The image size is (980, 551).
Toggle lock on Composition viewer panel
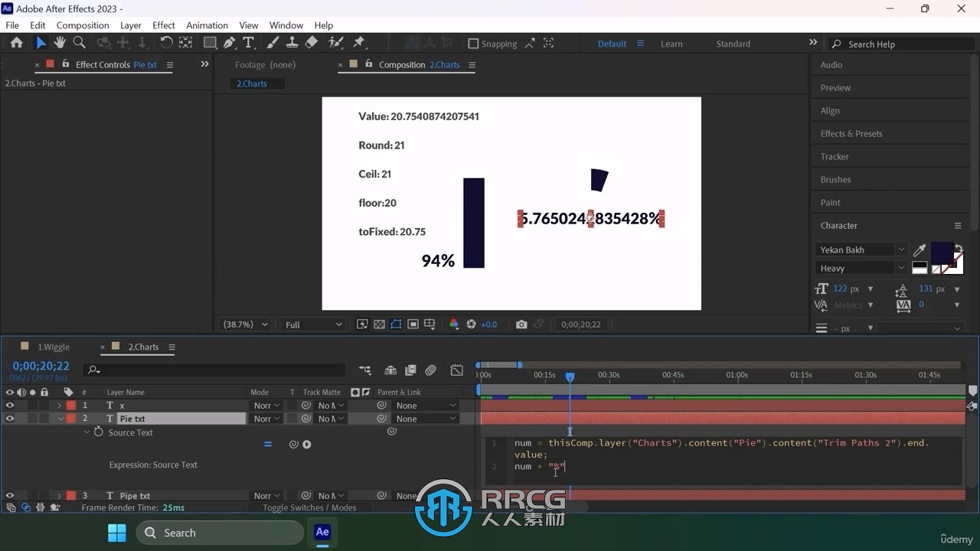click(369, 64)
